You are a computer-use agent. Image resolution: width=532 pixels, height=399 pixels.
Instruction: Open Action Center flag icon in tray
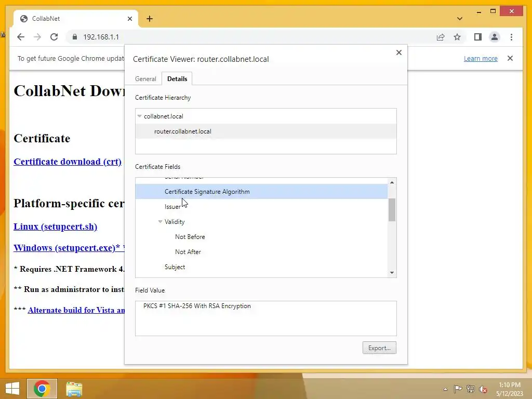[458, 389]
